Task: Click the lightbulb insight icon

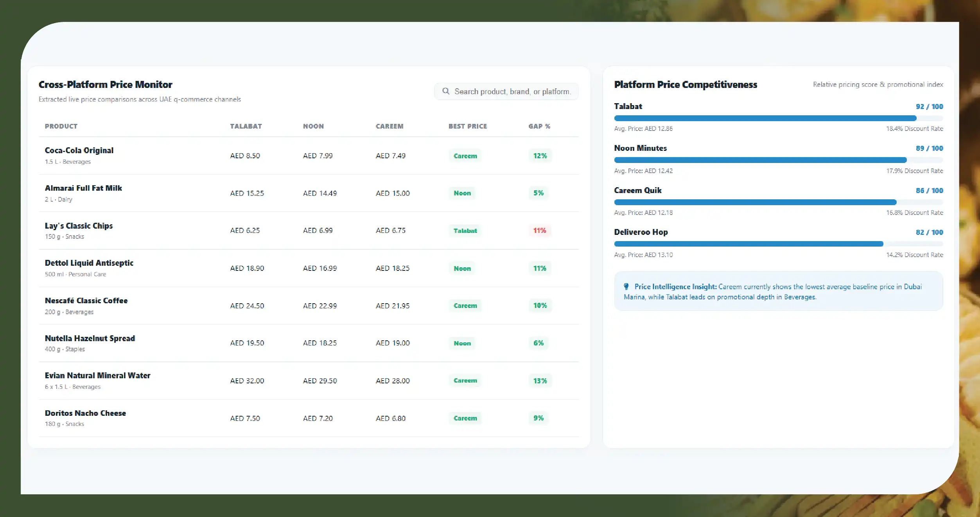Action: (626, 286)
